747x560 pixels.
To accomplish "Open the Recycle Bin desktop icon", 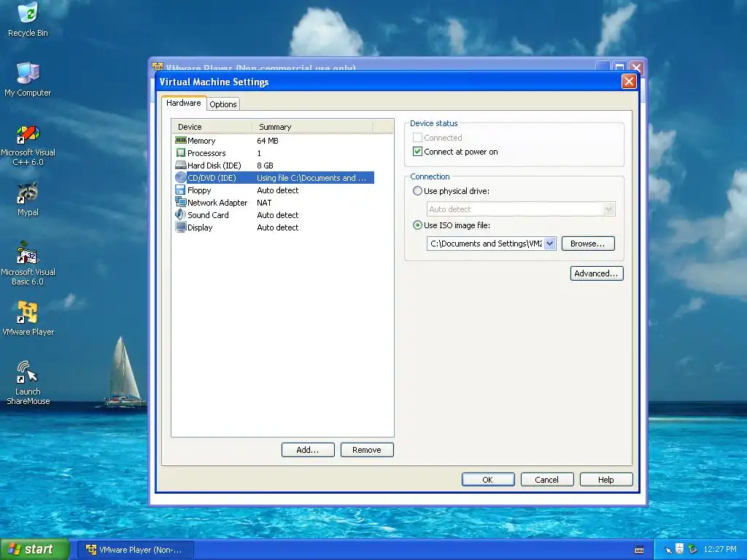I will click(x=28, y=20).
